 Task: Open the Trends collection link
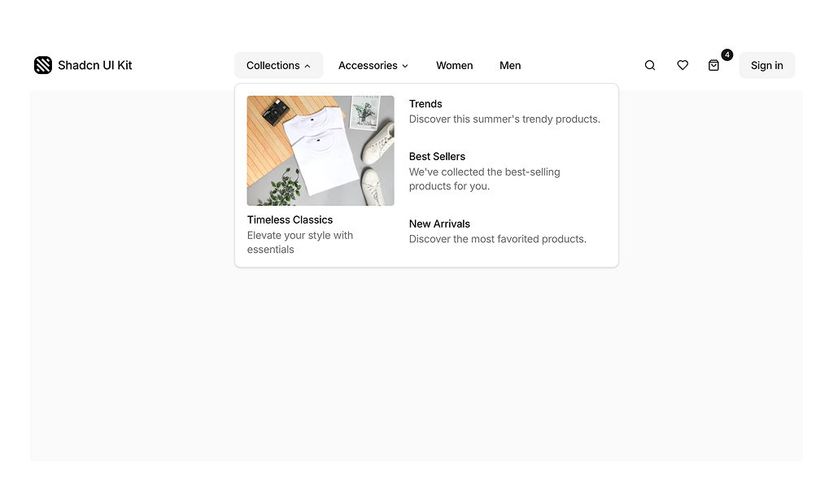[x=425, y=103]
